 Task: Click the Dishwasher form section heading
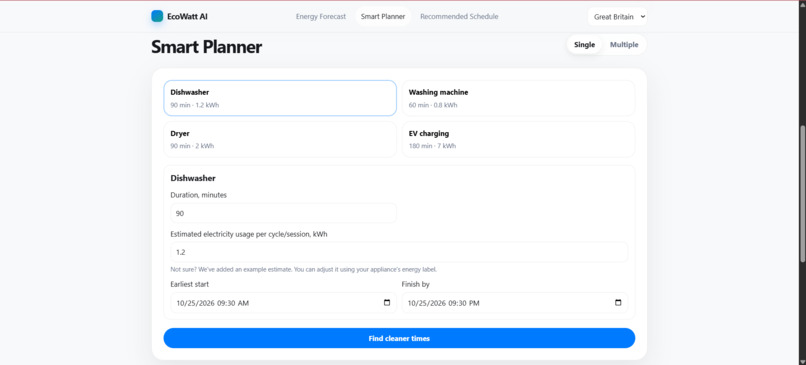tap(193, 178)
